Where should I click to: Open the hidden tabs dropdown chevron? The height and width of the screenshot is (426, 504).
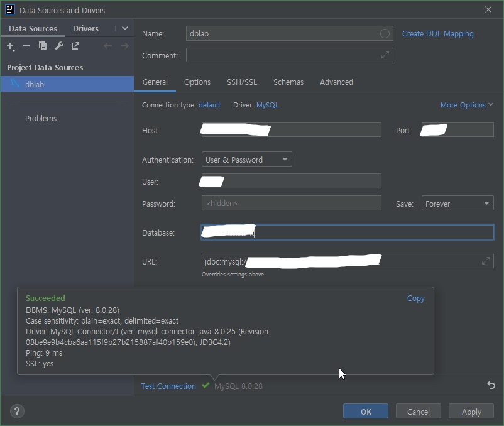point(124,28)
